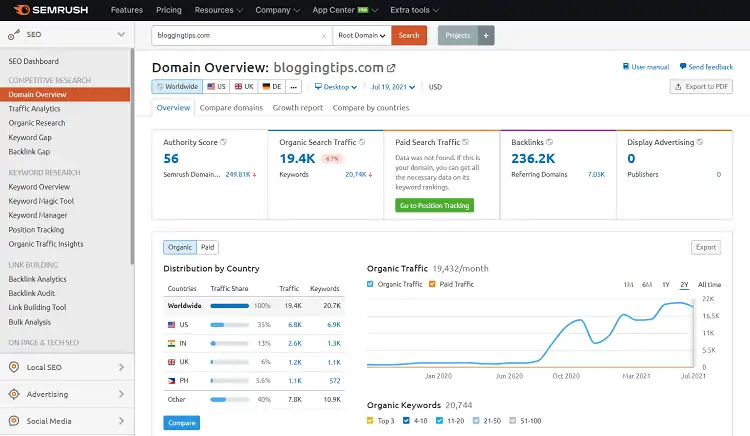Toggle 11-20 keywords checkbox
The height and width of the screenshot is (436, 750).
point(440,421)
